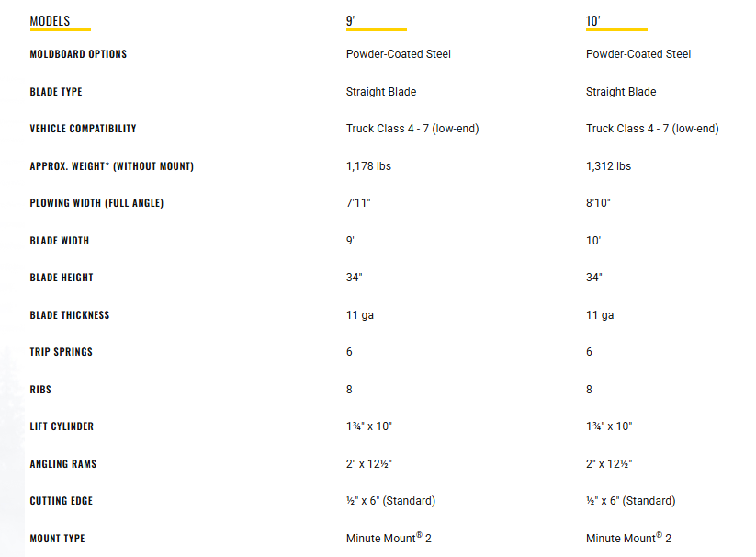Viewport: 756px width, 557px height.
Task: Click the Blade Thickness row label
Action: click(70, 315)
